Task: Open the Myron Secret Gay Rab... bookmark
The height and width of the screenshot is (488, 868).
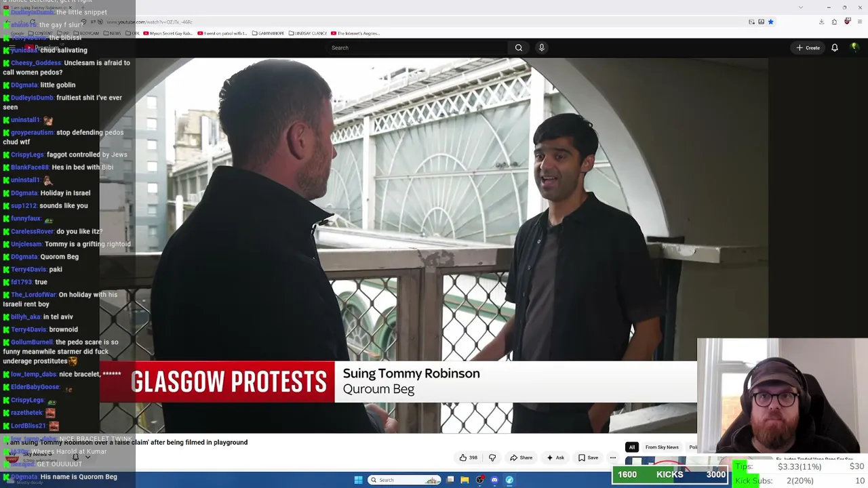Action: (x=167, y=33)
